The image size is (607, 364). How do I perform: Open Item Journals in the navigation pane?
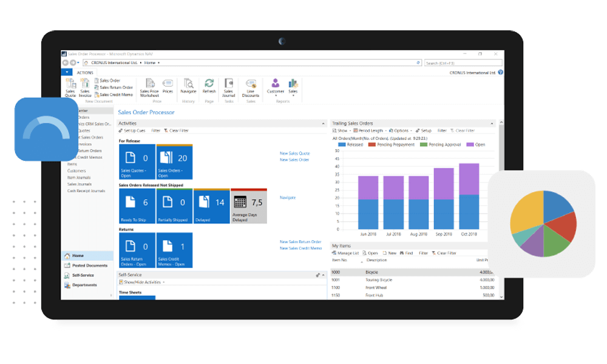[79, 178]
